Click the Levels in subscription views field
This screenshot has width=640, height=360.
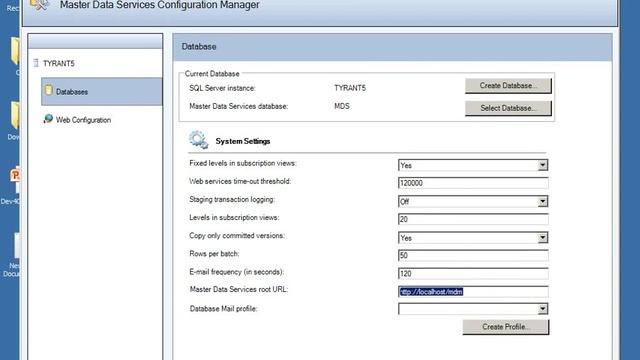point(473,219)
